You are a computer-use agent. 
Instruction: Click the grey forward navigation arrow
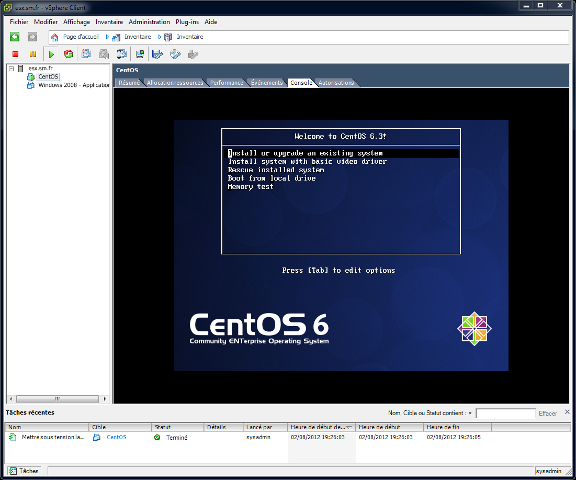(x=32, y=37)
